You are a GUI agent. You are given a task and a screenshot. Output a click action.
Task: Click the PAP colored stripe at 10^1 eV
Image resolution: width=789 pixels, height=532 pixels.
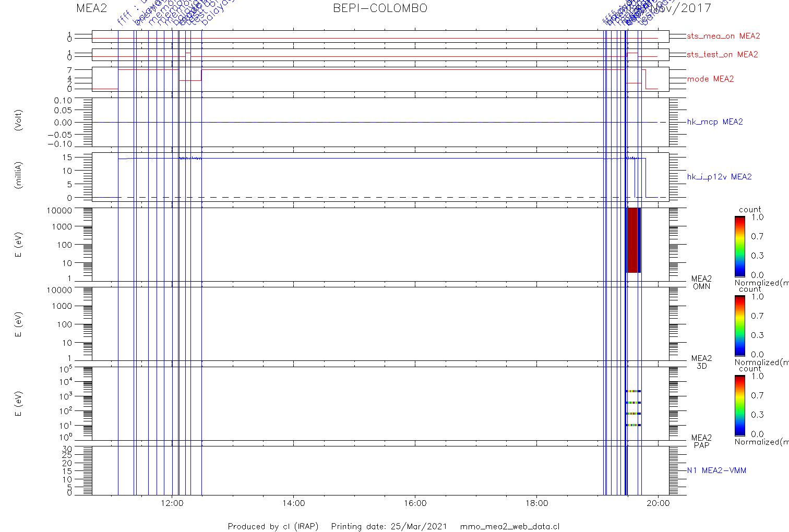point(633,425)
